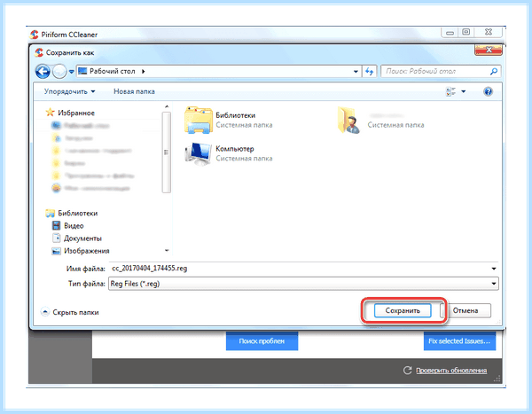Select Библиотеки in the navigation pane

click(78, 213)
